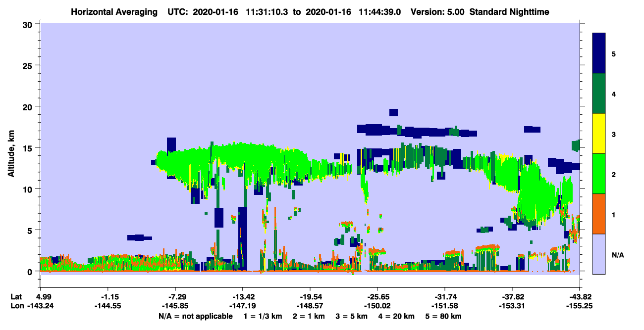The width and height of the screenshot is (644, 330).
Task: Click the lavender N/A color swatch
Action: [599, 254]
